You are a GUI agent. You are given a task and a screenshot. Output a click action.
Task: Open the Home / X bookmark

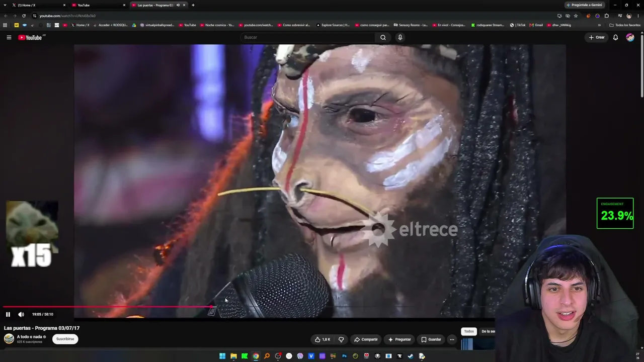click(x=80, y=25)
